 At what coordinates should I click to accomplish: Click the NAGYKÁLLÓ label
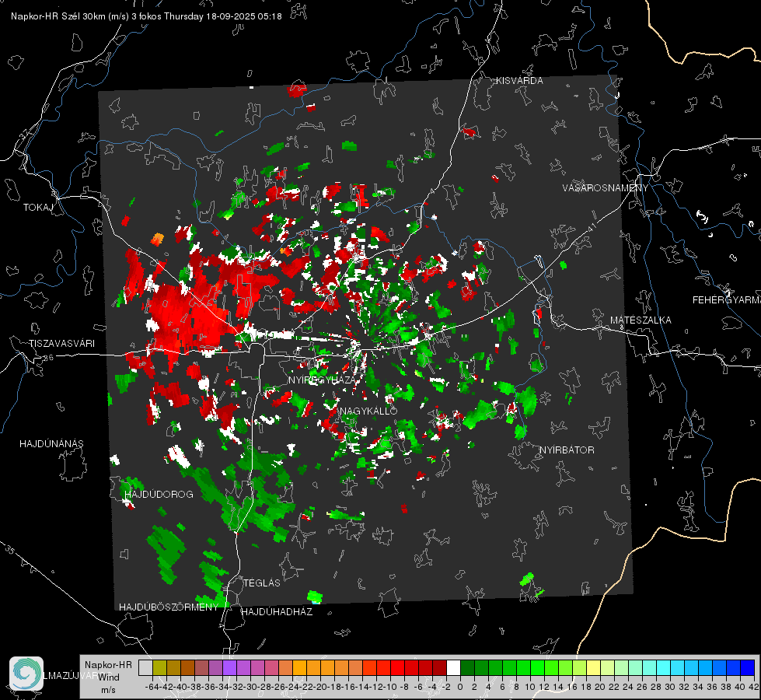pos(368,411)
